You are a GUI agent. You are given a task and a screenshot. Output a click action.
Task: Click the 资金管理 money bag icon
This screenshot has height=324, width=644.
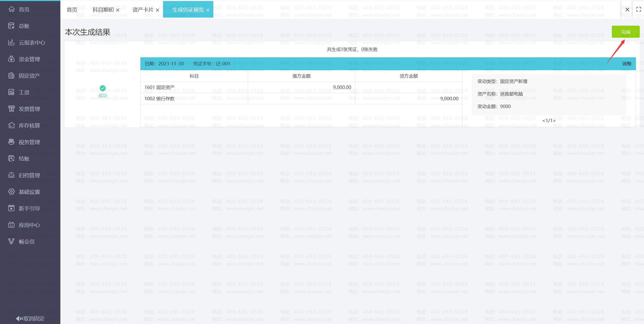coord(11,59)
